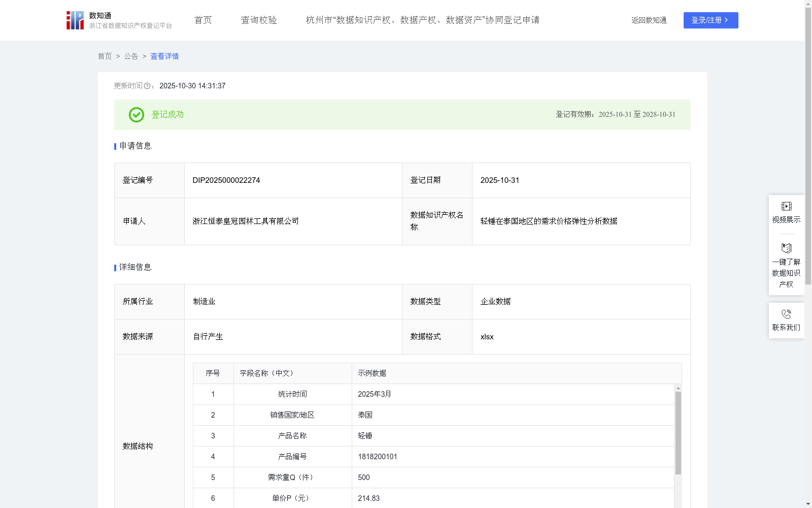The height and width of the screenshot is (508, 812).
Task: Open 一键了解数据知识产权 guide icon
Action: [x=786, y=248]
